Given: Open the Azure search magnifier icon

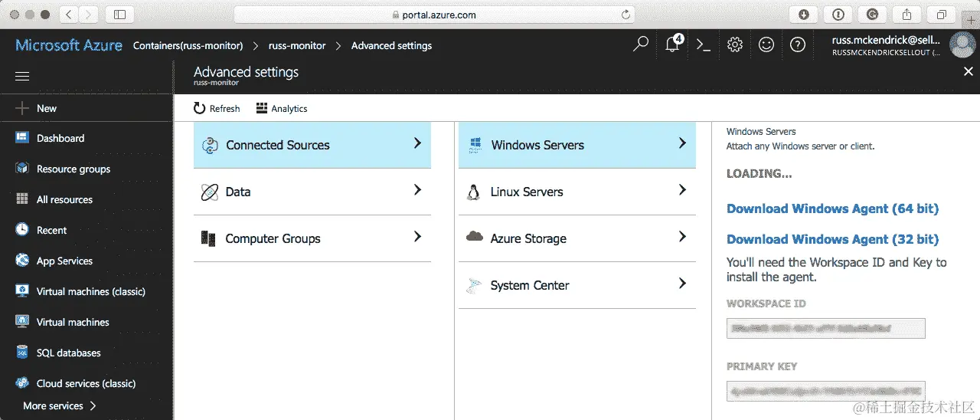Looking at the screenshot, I should 641,44.
